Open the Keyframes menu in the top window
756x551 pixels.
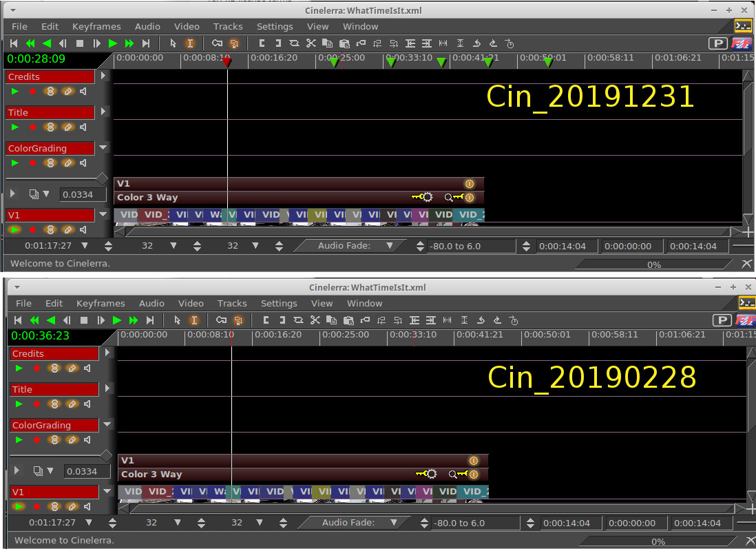[x=96, y=26]
